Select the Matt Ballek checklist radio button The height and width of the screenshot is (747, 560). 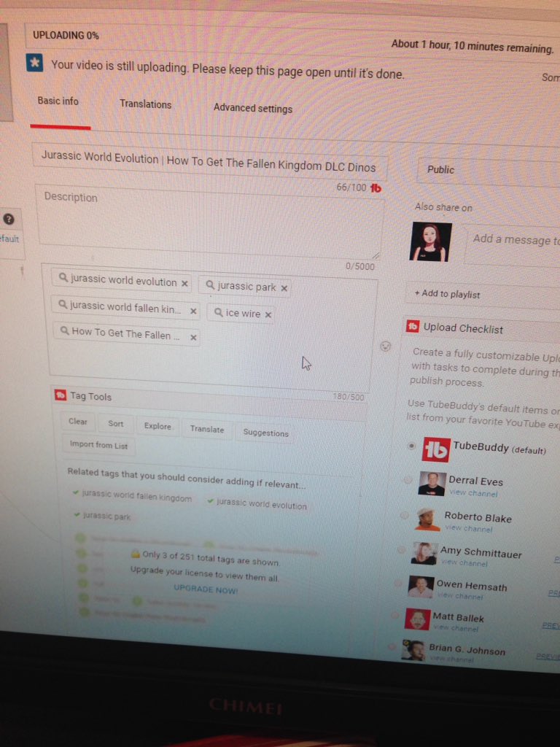point(394,616)
